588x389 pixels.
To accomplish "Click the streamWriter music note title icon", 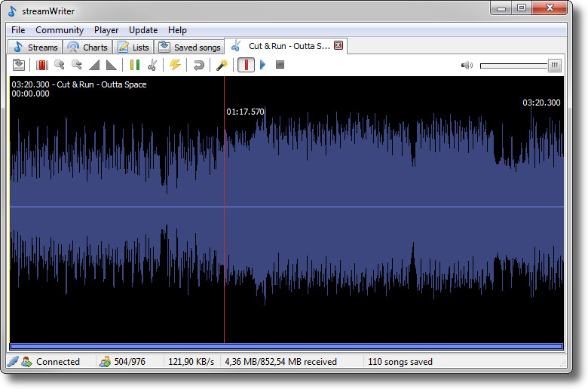I will click(12, 11).
